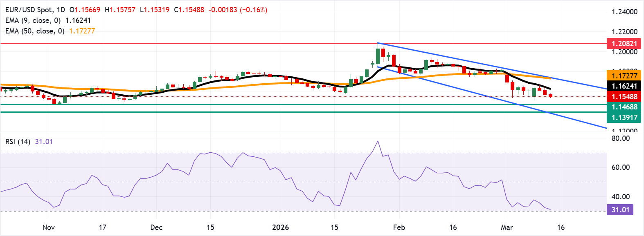Click the 1.24000 price axis label

click(x=624, y=12)
